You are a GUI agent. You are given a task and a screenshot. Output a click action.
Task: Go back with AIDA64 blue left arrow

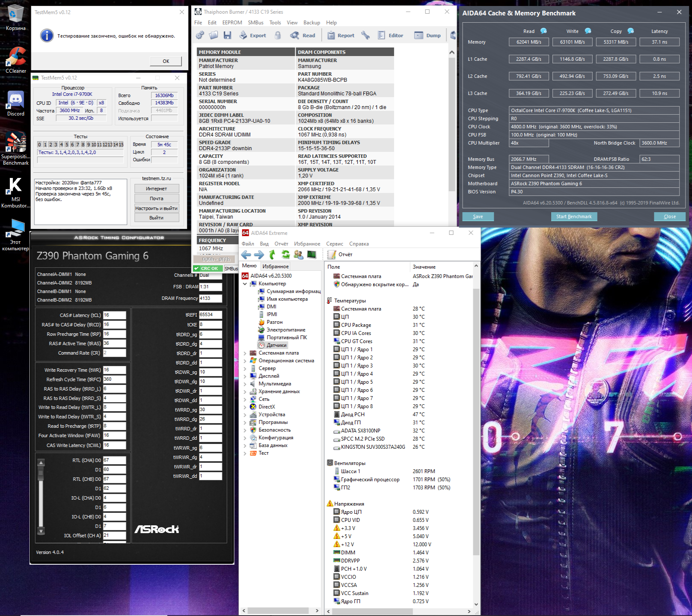(246, 255)
